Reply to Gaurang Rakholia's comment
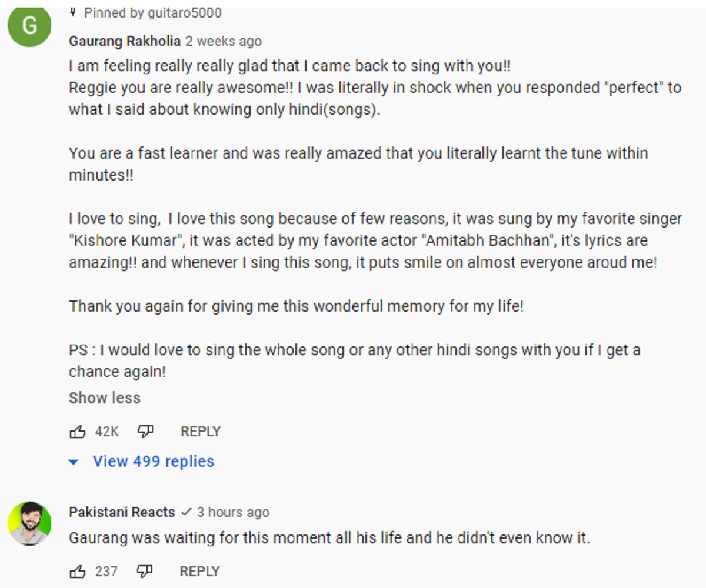706x588 pixels. click(x=200, y=432)
